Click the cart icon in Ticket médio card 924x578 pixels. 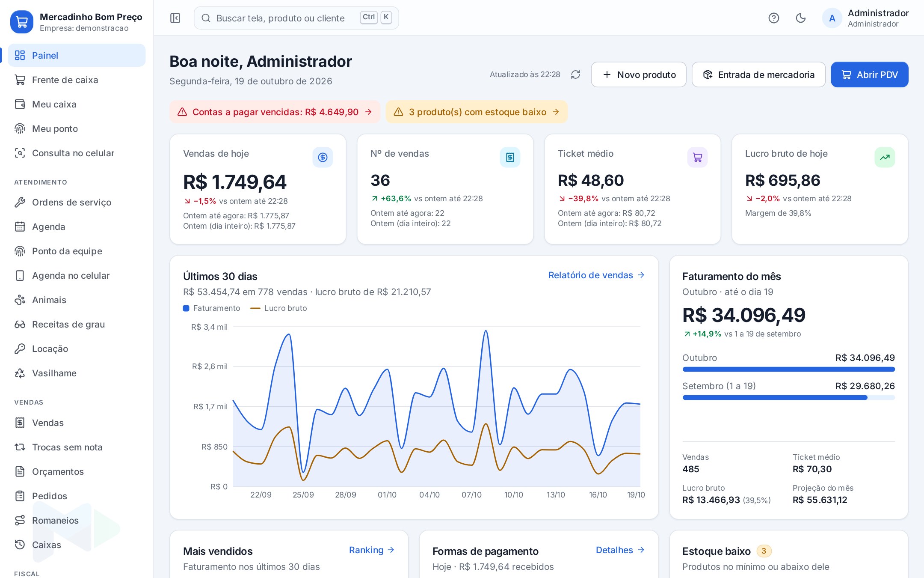coord(697,157)
